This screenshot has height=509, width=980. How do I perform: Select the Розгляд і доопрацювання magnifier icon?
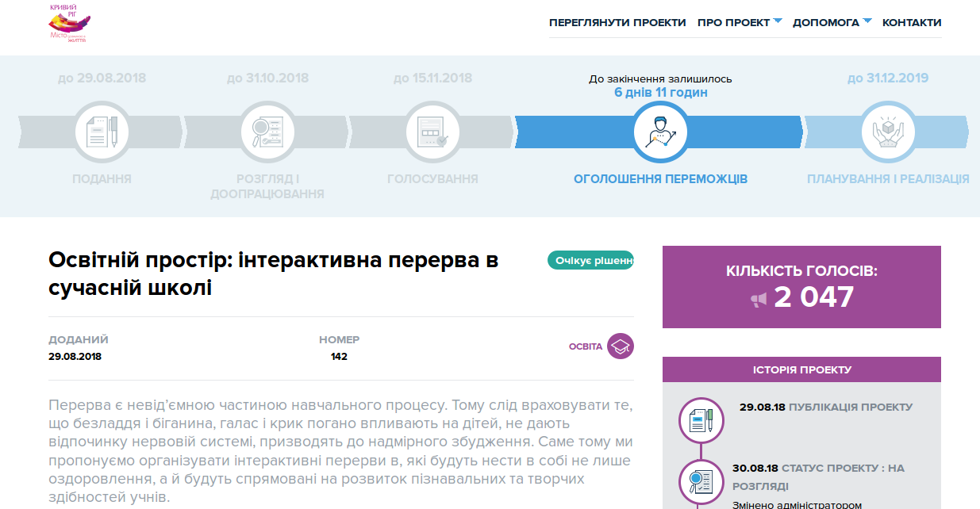(267, 132)
